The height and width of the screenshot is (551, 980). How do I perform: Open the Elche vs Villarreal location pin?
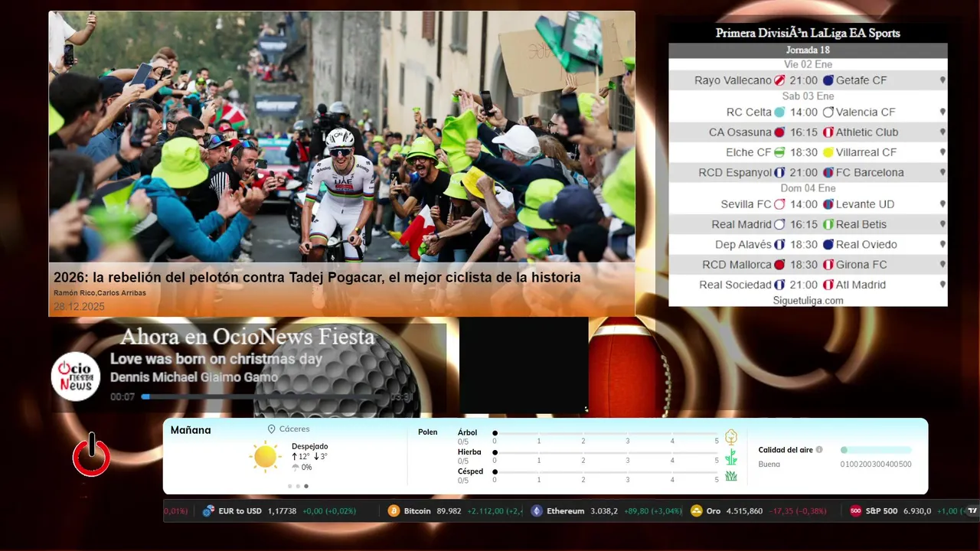[x=942, y=152]
